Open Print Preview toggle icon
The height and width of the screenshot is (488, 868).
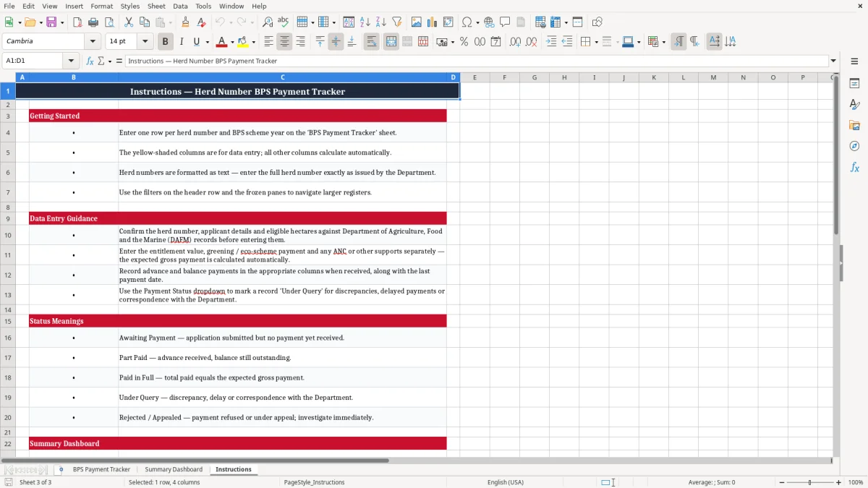click(109, 22)
